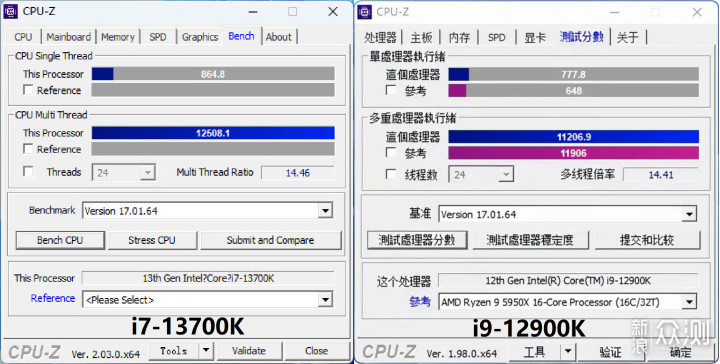Click the CPU-Z icon in right window title bar

click(365, 12)
